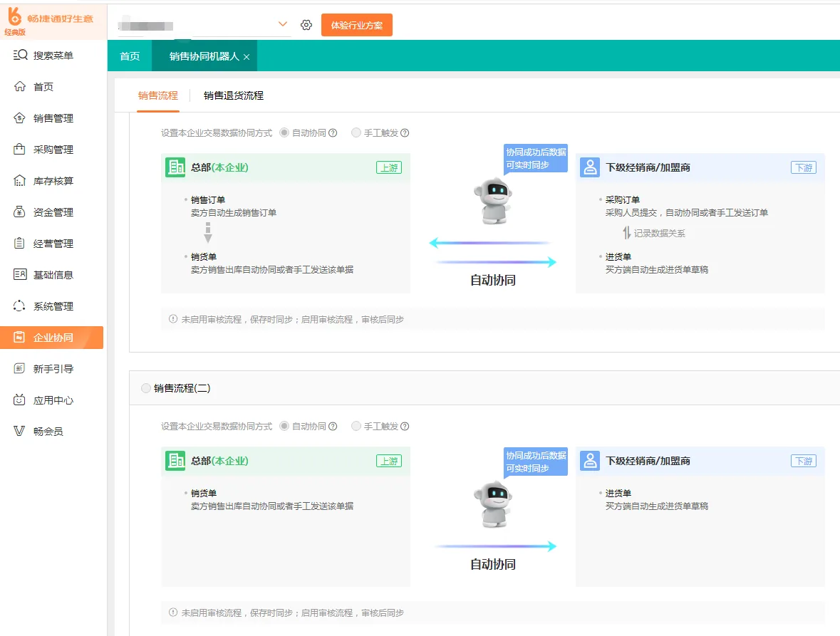Click the 下游 tag in the first 下级经销商 card
The image size is (840, 636).
tap(804, 167)
